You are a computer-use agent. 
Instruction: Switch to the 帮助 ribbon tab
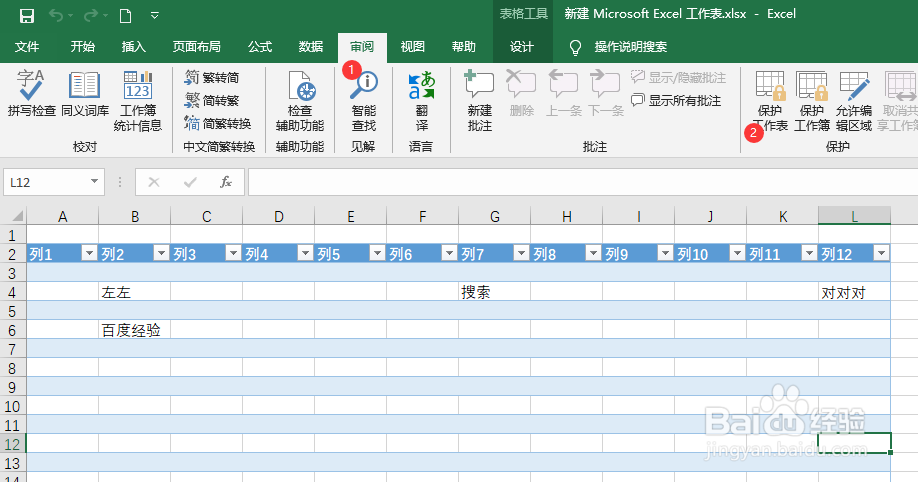click(x=464, y=47)
